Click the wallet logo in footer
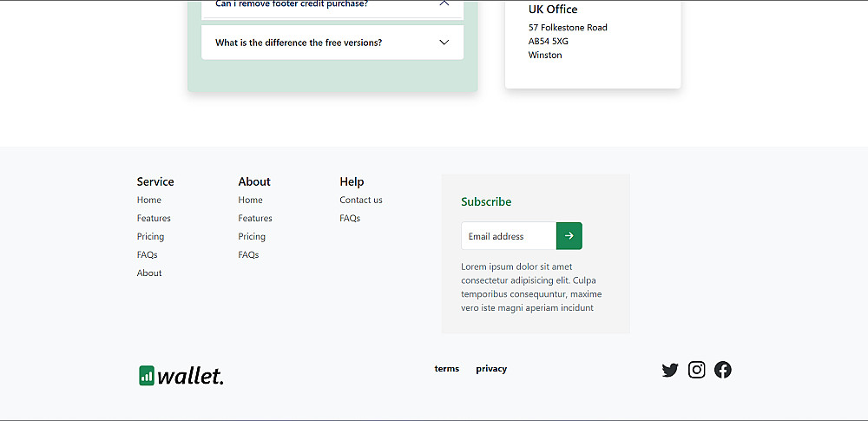This screenshot has width=868, height=421. [181, 375]
